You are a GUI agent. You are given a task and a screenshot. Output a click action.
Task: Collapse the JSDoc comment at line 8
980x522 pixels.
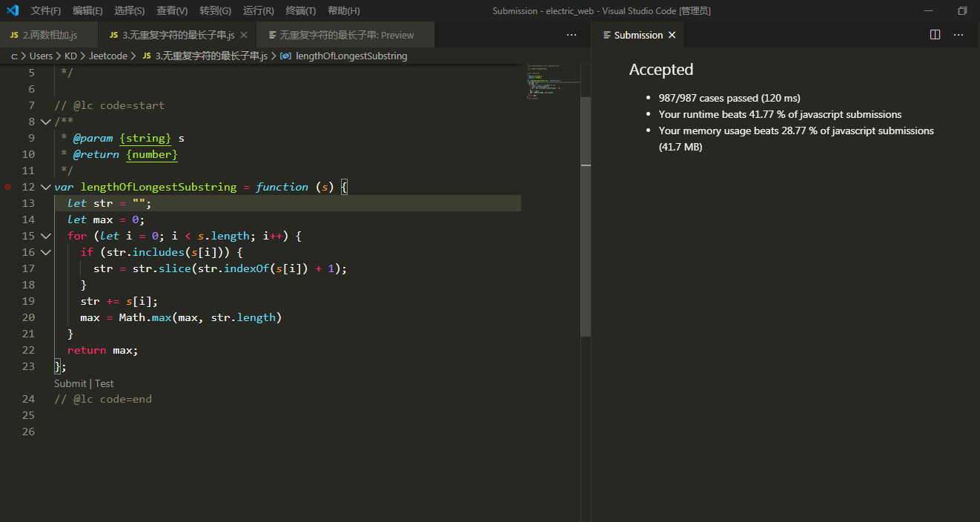point(46,122)
